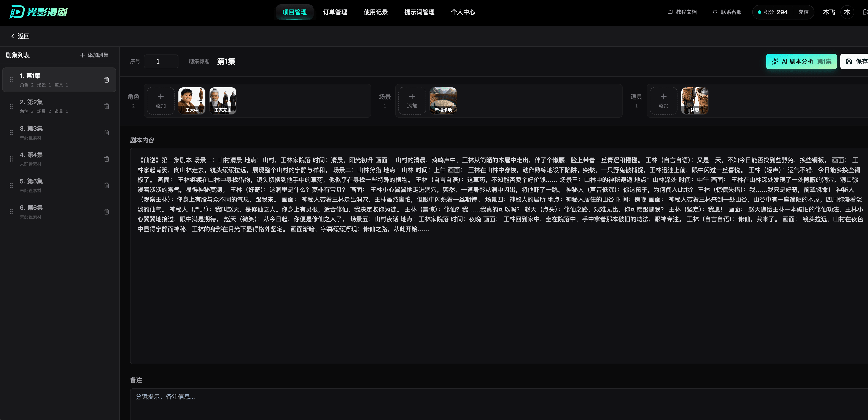
Task: Select episode 4. 第4集
Action: tap(59, 159)
